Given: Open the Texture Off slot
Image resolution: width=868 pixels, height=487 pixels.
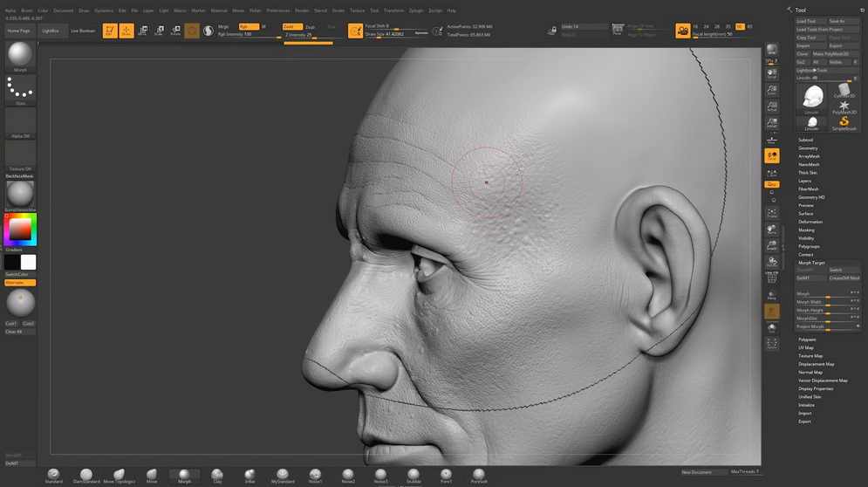Looking at the screenshot, I should pyautogui.click(x=20, y=155).
